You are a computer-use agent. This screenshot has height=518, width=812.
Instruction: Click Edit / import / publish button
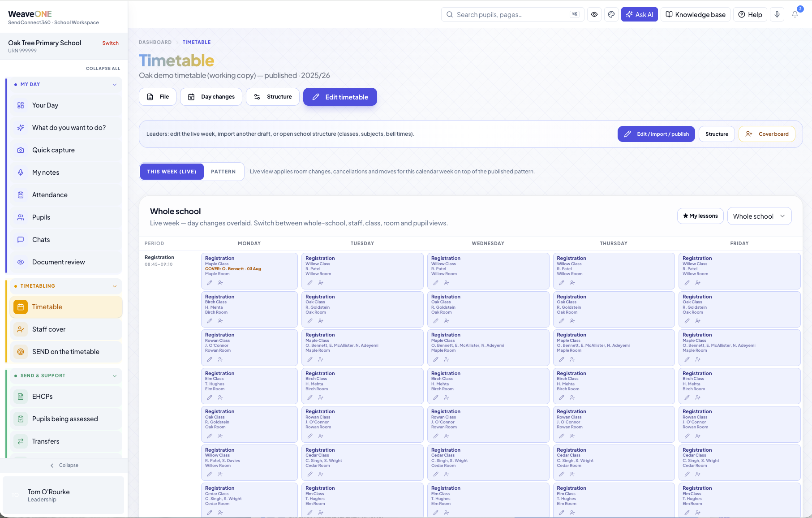[x=656, y=134]
